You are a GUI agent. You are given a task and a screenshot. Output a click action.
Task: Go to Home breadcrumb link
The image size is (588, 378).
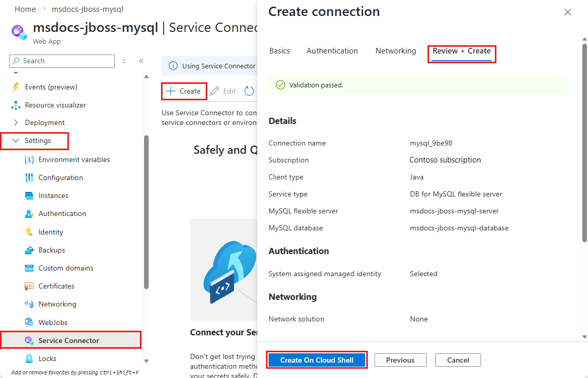tap(25, 9)
